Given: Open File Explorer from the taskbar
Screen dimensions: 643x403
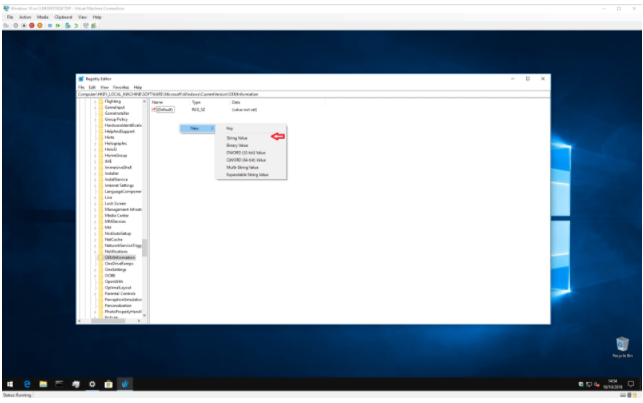Looking at the screenshot, I should [x=43, y=384].
